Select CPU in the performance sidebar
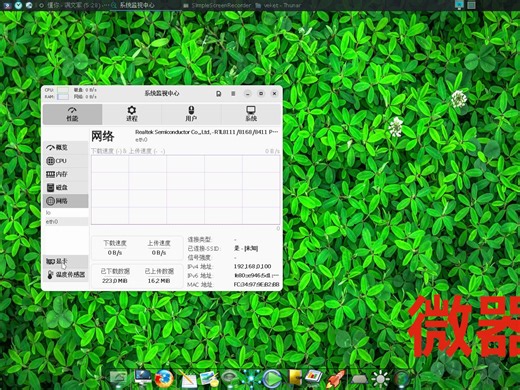The height and width of the screenshot is (390, 520). click(66, 161)
